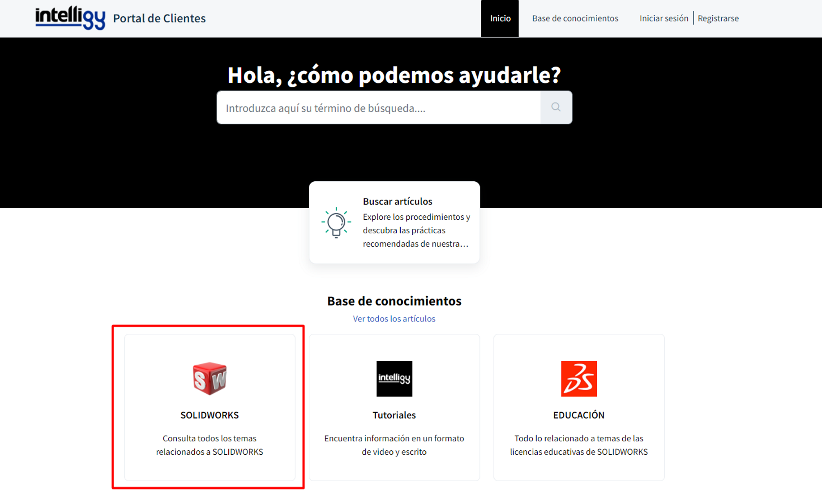Click the 'Explore los procedimientos' description text
Screen dimensions: 822x504
point(416,230)
